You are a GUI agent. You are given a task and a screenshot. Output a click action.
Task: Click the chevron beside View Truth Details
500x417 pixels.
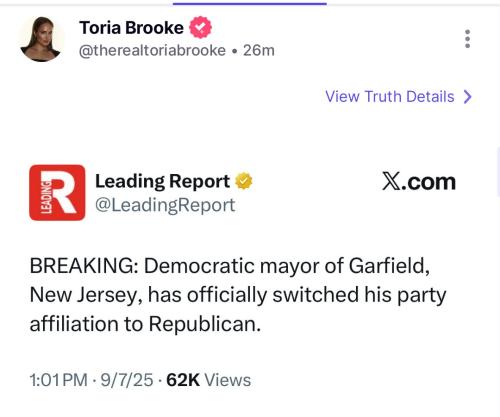point(468,97)
